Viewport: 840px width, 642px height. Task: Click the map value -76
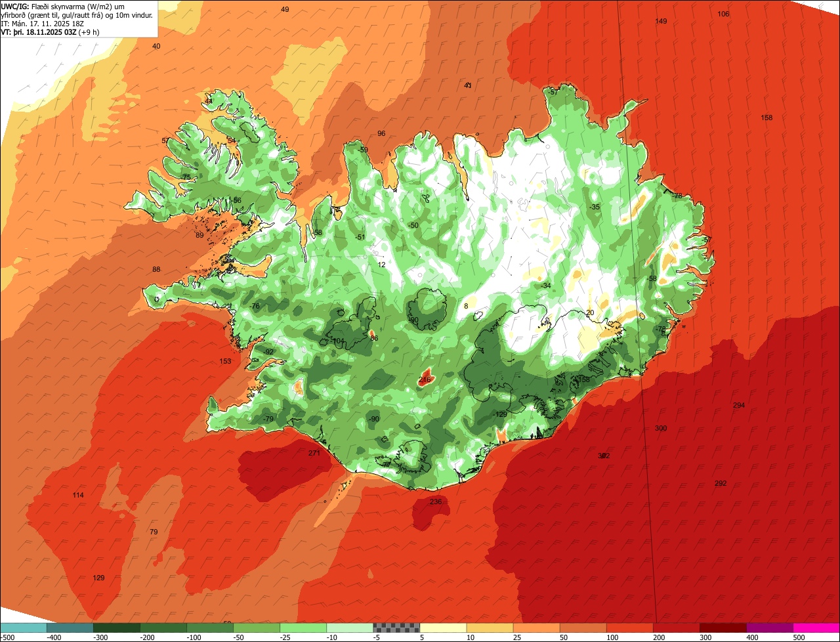pos(255,307)
